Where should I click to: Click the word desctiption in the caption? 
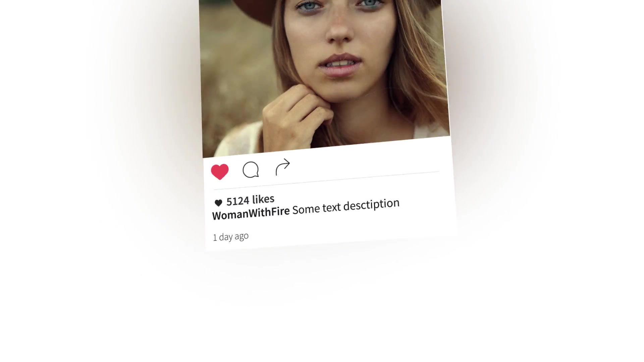[x=371, y=204]
